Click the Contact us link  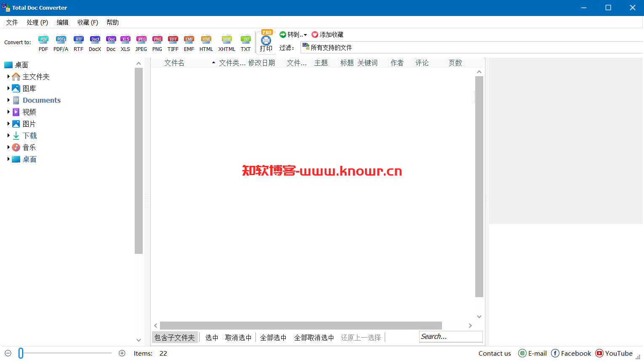[495, 353]
